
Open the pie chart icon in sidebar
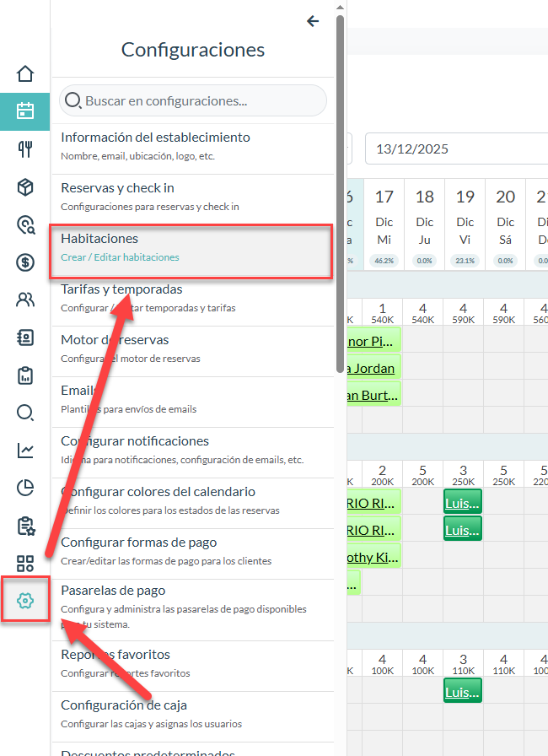click(25, 488)
